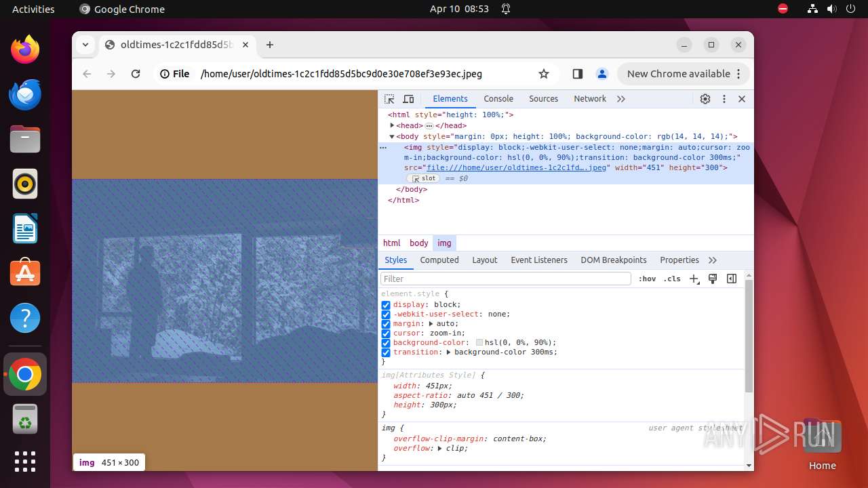This screenshot has height=488, width=868.
Task: Open the Properties tab
Action: point(679,260)
